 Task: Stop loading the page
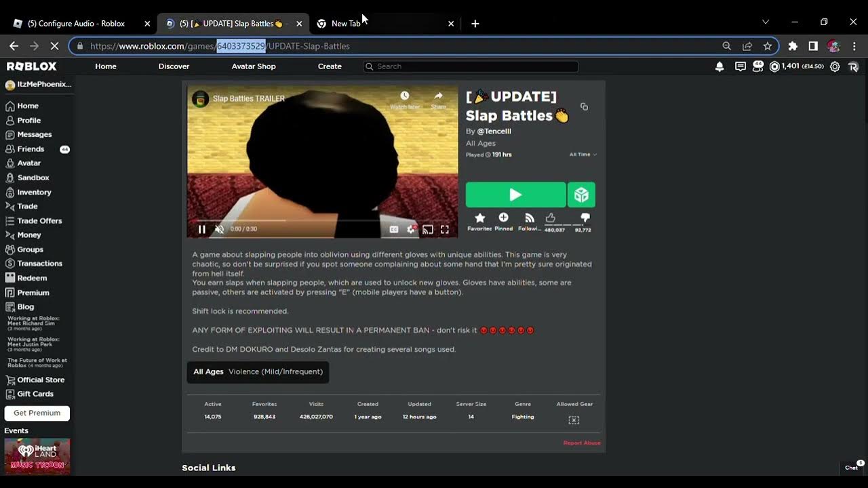point(55,46)
